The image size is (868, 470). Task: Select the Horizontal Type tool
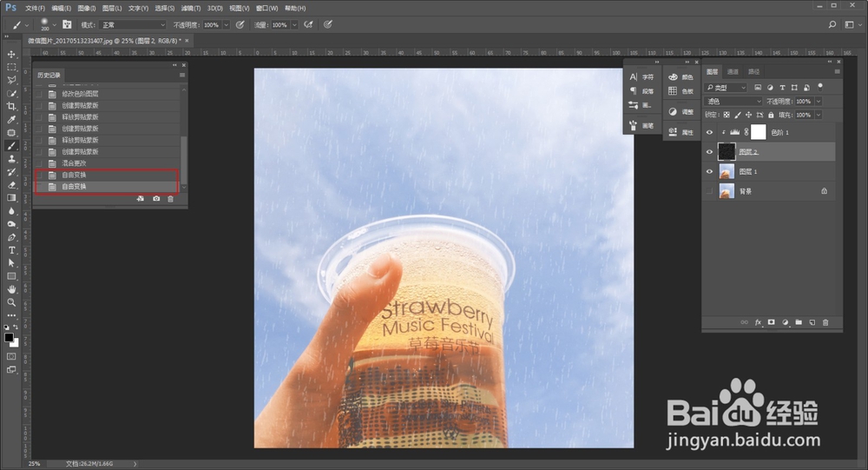[x=11, y=250]
